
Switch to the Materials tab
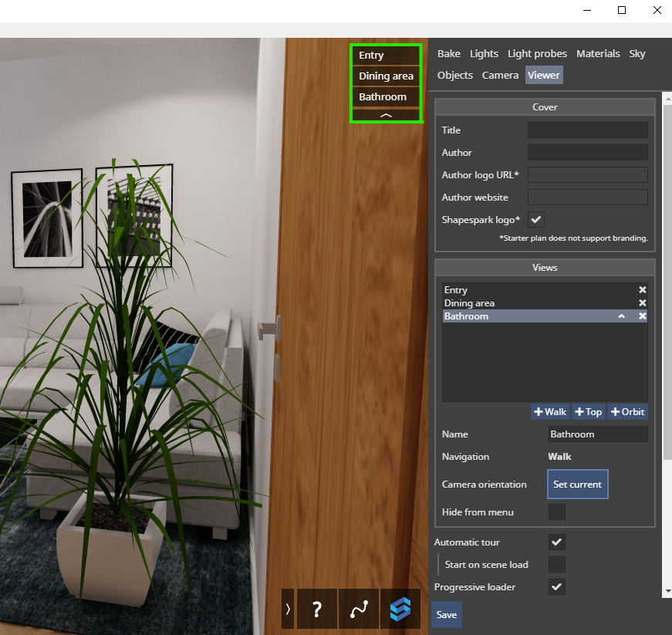click(598, 54)
